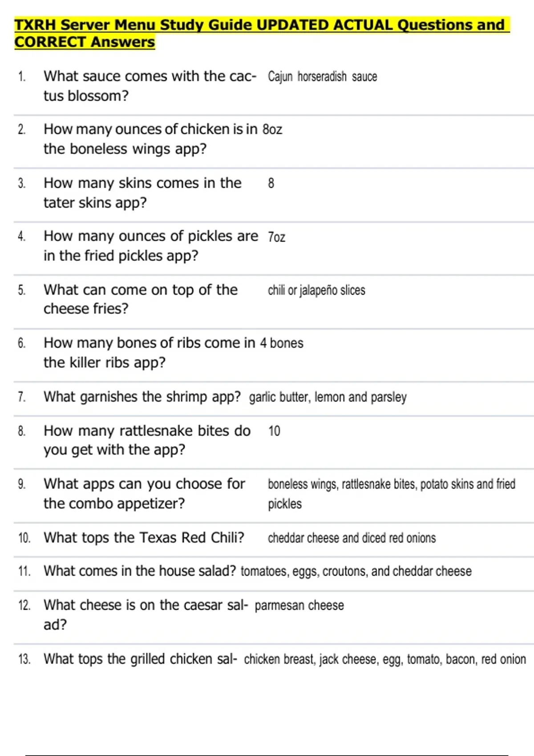Viewport: 534px width, 756px height.
Task: Click the cheese fries toppings question
Action: click(x=140, y=299)
